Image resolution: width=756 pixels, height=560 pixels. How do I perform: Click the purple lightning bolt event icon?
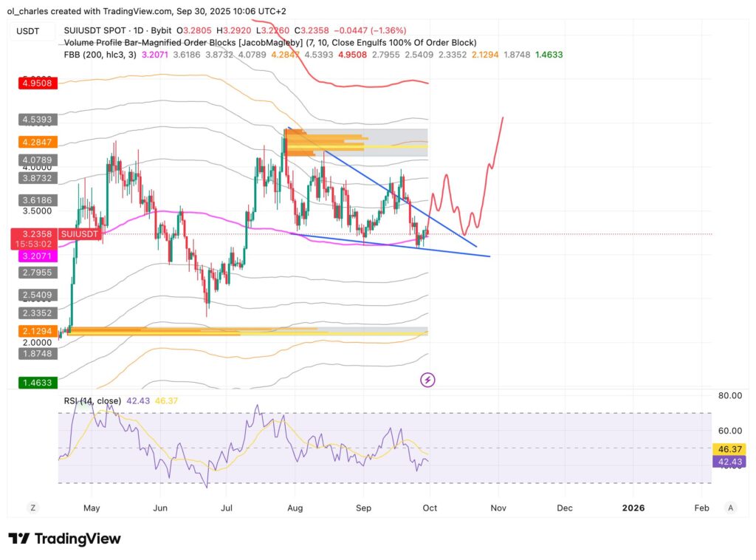[x=427, y=380]
